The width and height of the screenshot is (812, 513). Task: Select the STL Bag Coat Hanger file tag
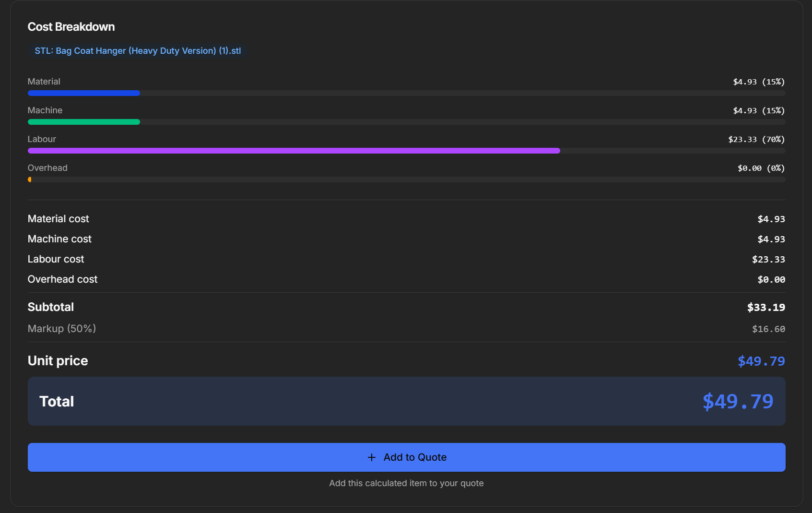coord(138,51)
